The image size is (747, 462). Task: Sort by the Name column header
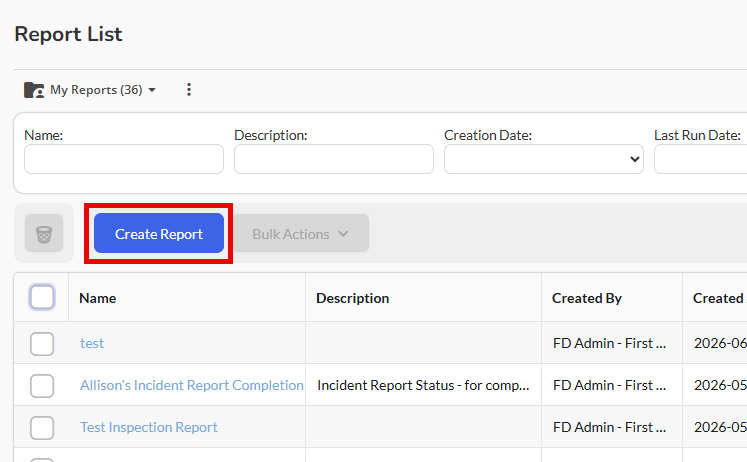[98, 298]
